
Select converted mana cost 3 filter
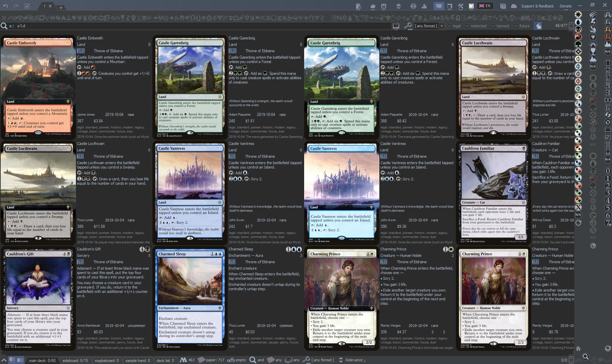[x=608, y=193]
